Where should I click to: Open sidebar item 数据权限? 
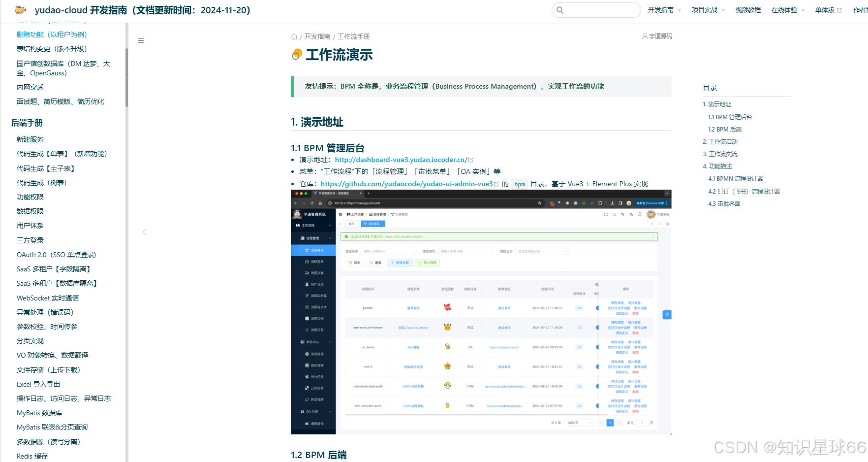[30, 211]
